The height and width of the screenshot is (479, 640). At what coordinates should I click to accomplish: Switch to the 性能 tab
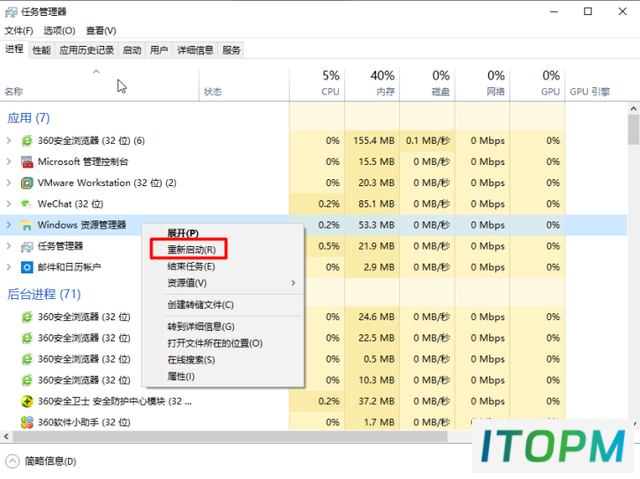coord(42,50)
